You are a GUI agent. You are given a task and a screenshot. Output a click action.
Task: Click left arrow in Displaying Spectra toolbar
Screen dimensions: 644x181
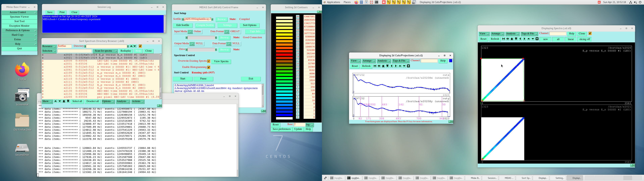click(520, 39)
